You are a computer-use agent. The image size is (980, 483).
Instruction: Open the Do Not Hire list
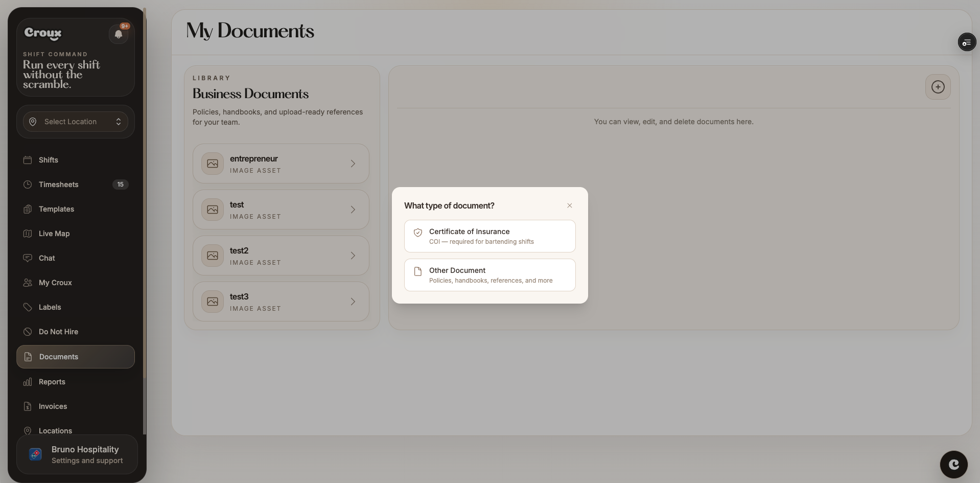pos(76,332)
